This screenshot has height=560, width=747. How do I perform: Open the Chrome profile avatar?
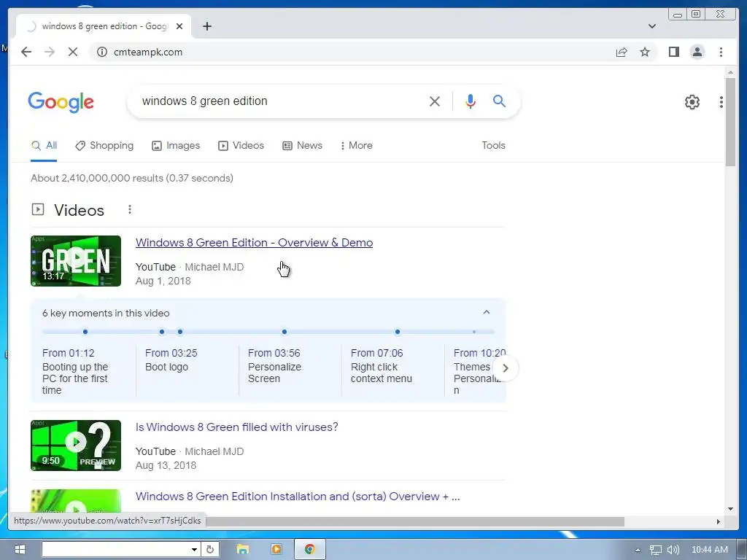tap(697, 52)
